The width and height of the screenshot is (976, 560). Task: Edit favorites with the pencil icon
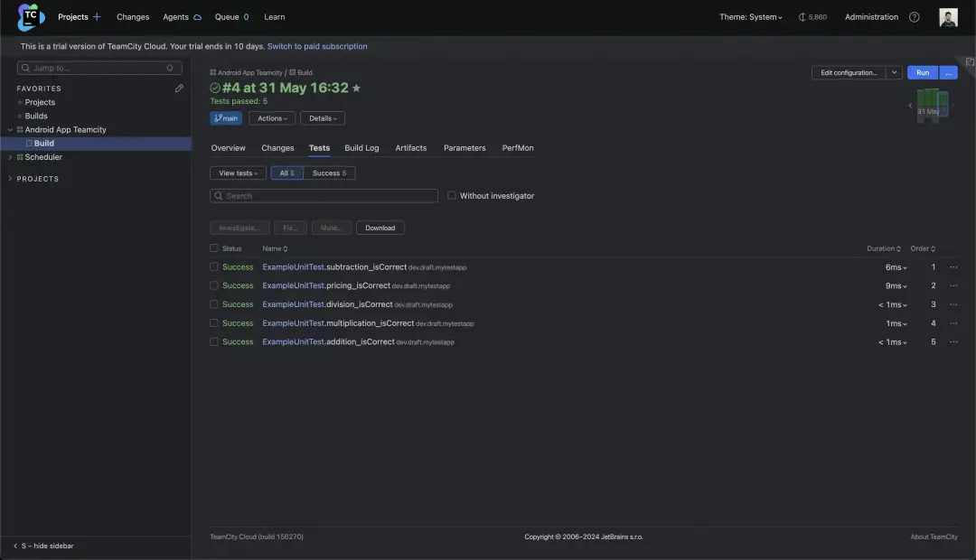(x=179, y=89)
